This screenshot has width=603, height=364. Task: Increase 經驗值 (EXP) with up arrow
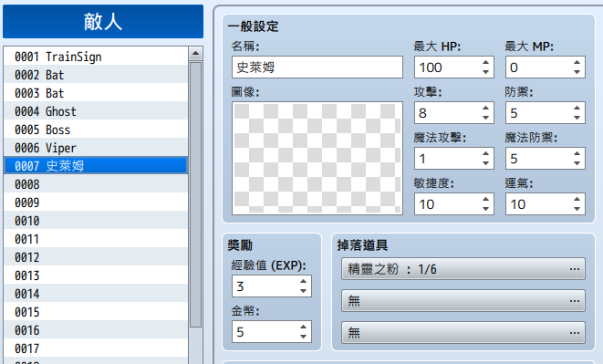304,281
